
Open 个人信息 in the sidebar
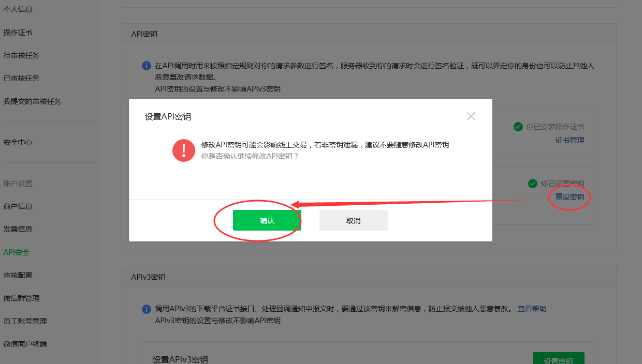coord(18,9)
